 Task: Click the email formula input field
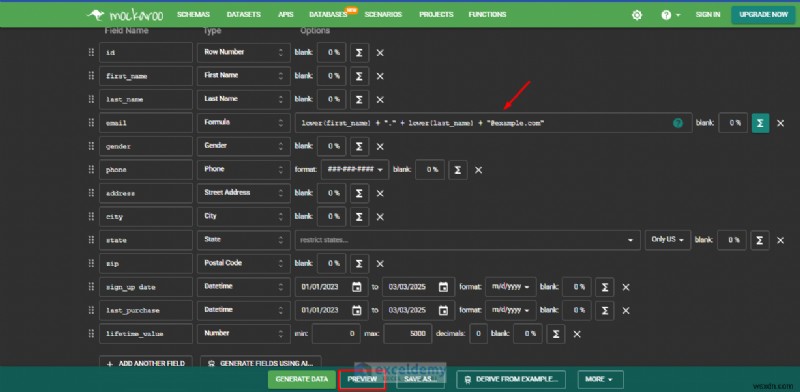(x=493, y=123)
